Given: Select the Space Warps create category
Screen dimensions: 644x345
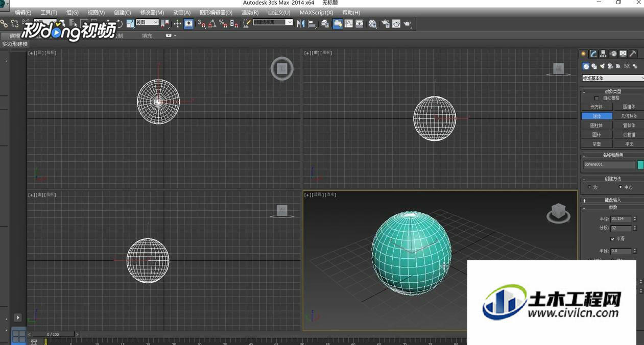Looking at the screenshot, I should (627, 66).
